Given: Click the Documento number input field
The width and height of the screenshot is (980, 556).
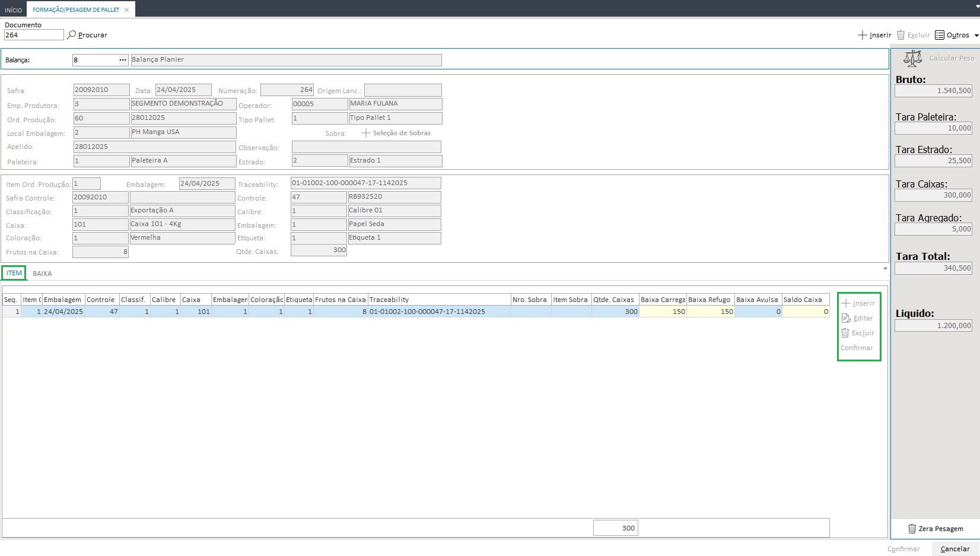Looking at the screenshot, I should (34, 35).
